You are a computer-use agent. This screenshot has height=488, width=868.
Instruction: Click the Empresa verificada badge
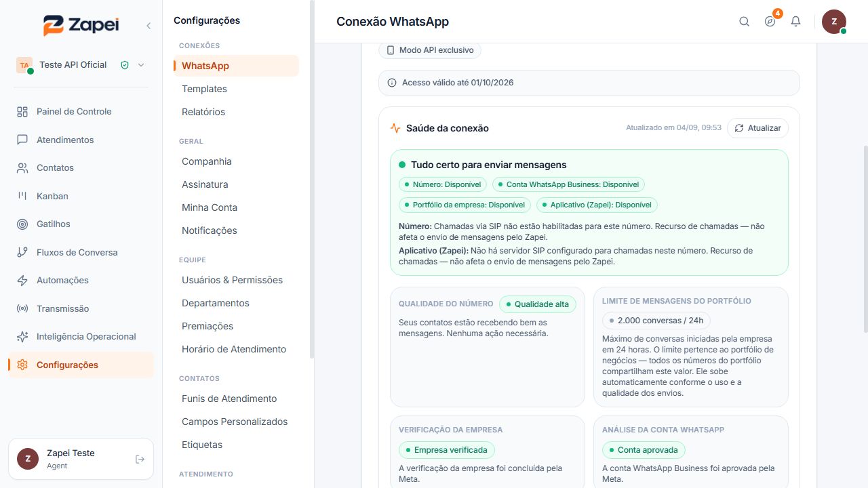click(x=447, y=450)
